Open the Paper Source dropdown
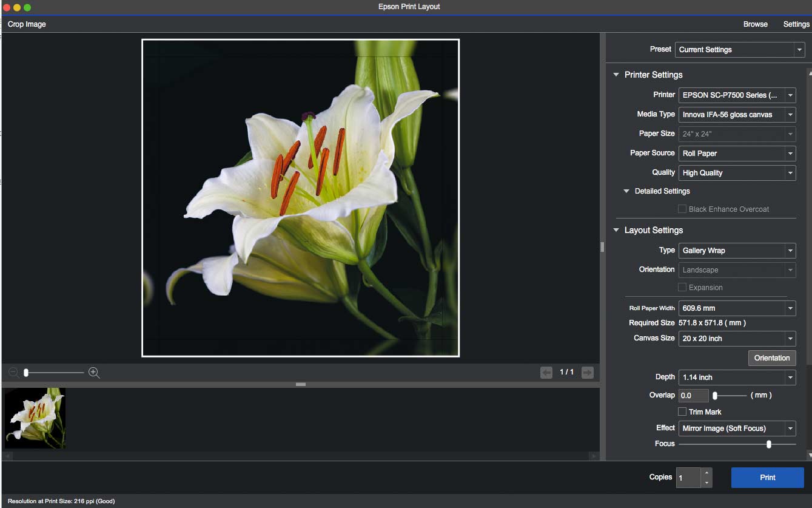The height and width of the screenshot is (508, 812). [737, 153]
